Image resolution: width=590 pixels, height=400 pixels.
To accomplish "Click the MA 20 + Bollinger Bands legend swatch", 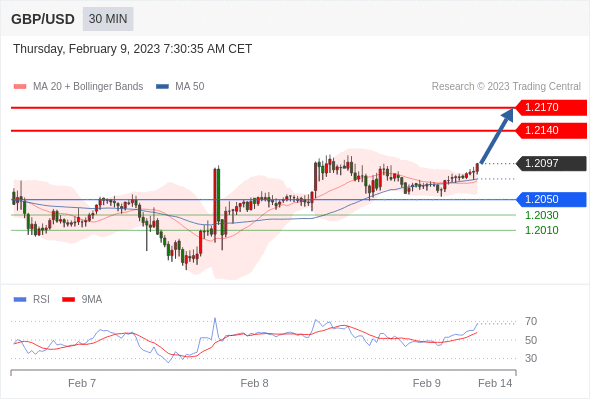I will pyautogui.click(x=20, y=87).
